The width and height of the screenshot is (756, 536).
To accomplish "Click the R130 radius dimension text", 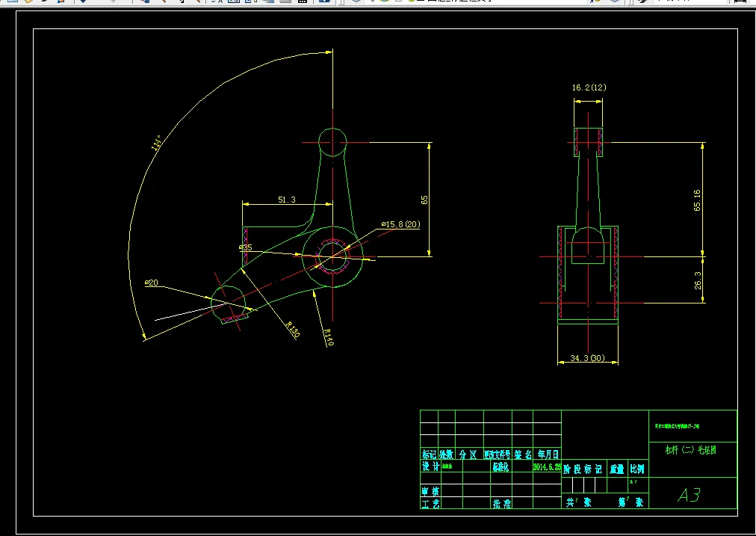I will pos(292,329).
